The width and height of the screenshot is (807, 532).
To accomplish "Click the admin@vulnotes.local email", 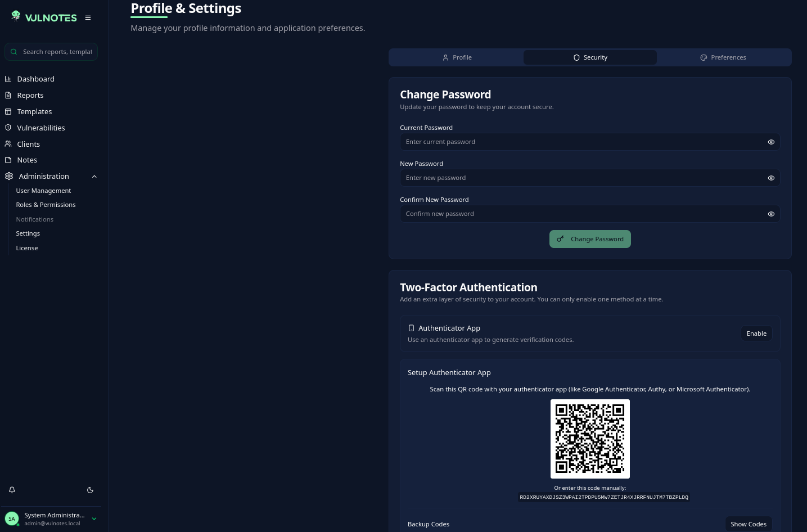I will coord(52,524).
